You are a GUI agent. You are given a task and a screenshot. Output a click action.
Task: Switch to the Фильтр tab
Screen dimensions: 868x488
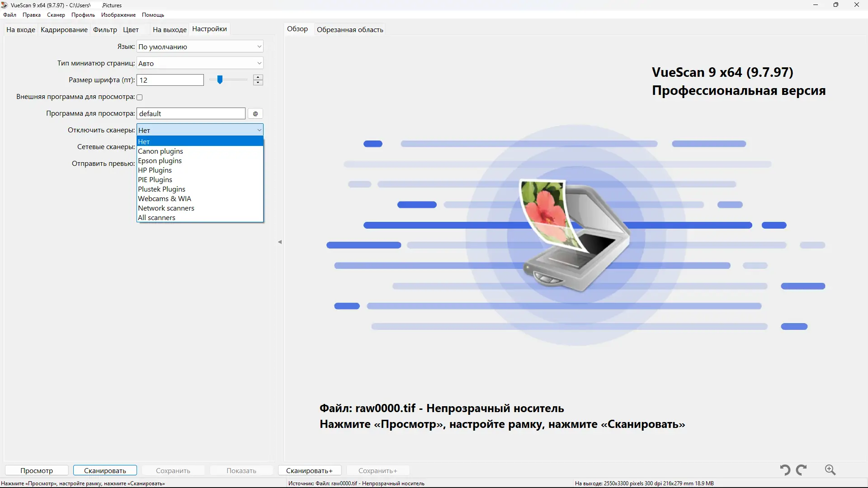tap(105, 30)
